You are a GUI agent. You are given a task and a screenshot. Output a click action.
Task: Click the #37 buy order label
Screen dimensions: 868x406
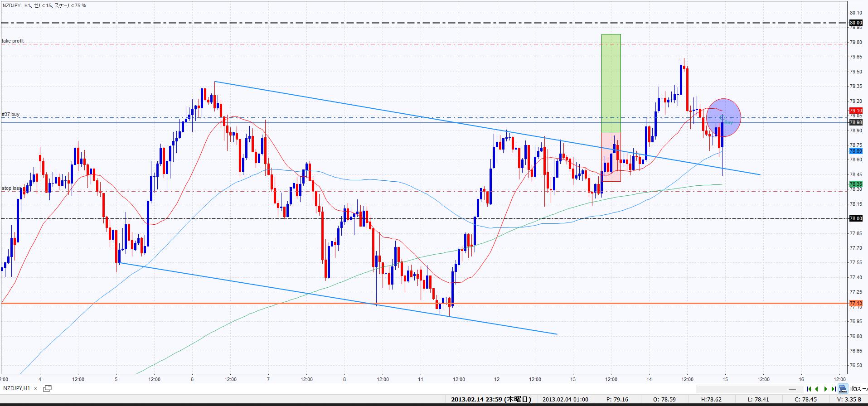10,115
